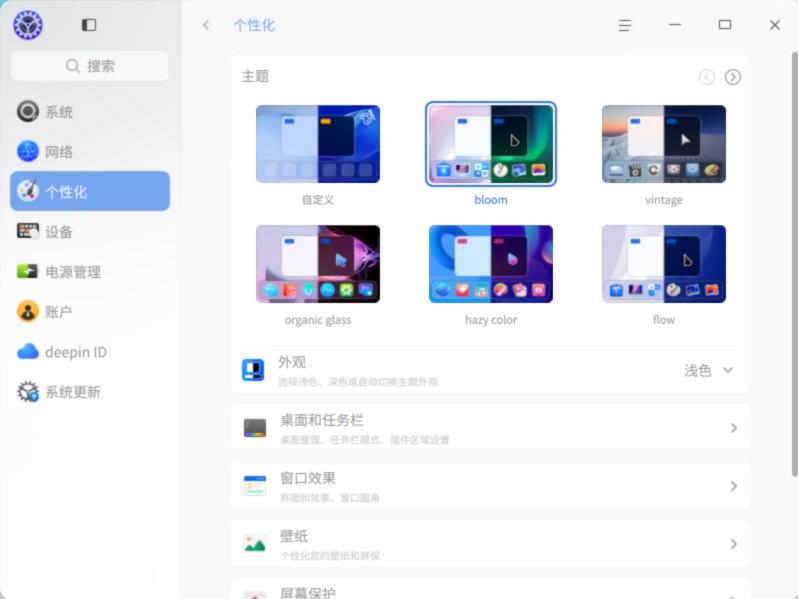The width and height of the screenshot is (798, 599).
Task: Click the 桌面和任务栏 monitor icon
Action: (x=255, y=428)
